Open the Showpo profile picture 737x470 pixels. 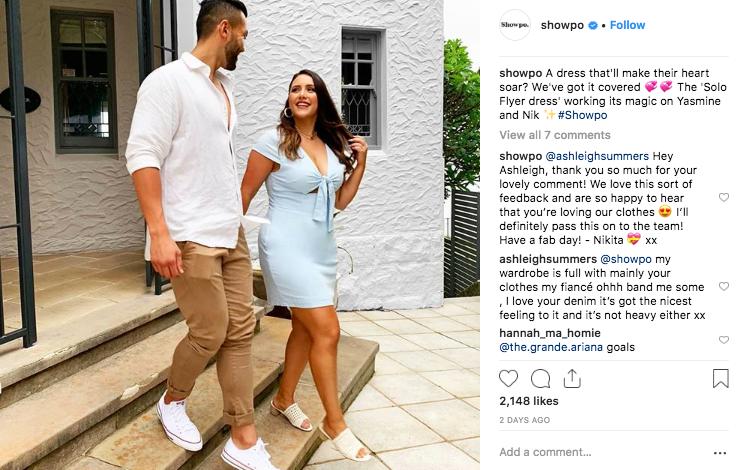(515, 25)
